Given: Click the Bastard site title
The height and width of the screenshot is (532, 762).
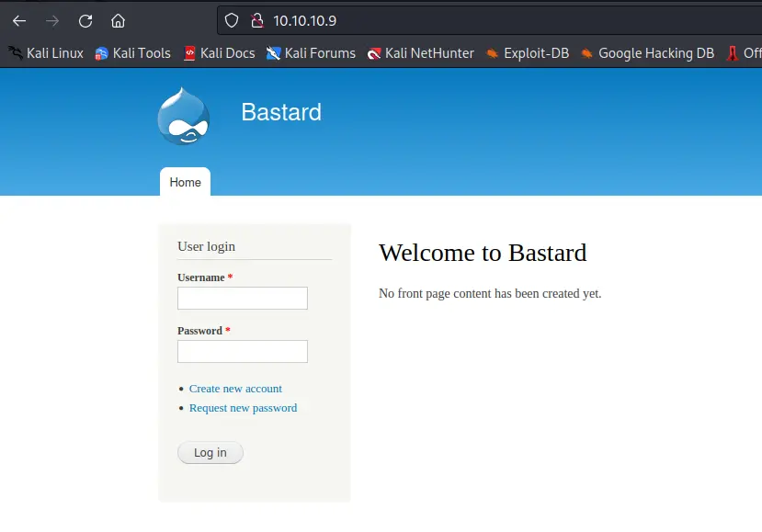Looking at the screenshot, I should click(x=281, y=112).
